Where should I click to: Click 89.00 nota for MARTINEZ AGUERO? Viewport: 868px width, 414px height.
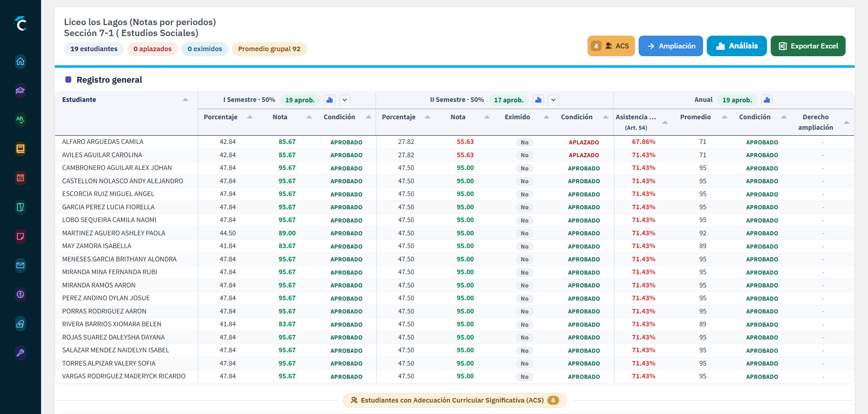pyautogui.click(x=287, y=233)
